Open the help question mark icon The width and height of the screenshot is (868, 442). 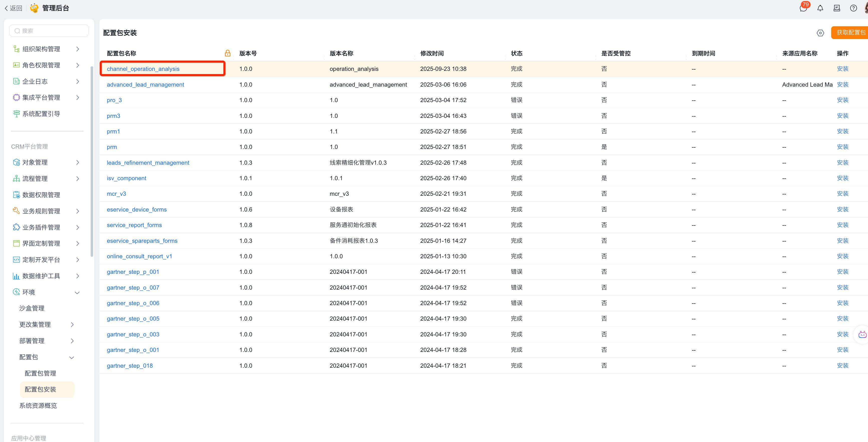(853, 8)
